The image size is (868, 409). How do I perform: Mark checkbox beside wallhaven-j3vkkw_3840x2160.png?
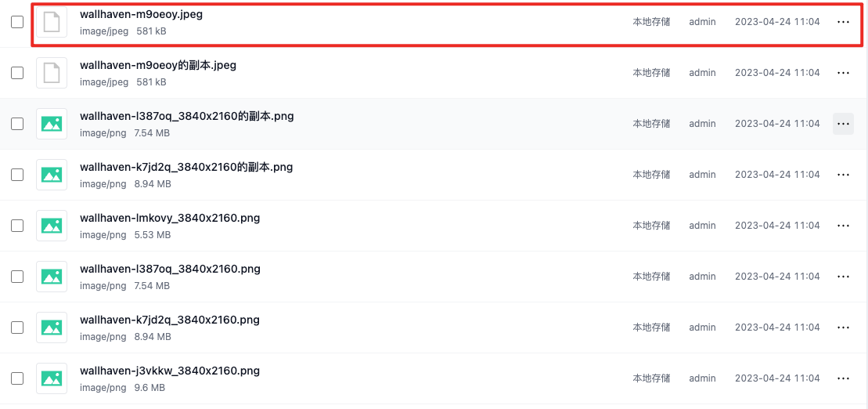point(17,378)
